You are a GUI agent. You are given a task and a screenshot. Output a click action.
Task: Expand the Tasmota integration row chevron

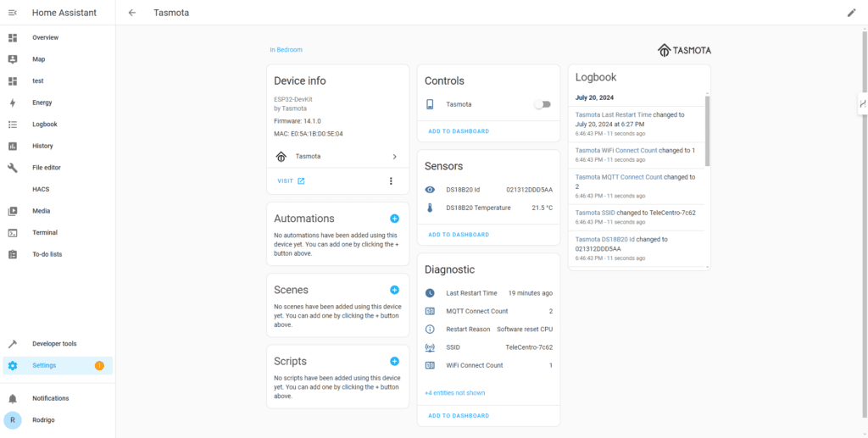click(394, 157)
